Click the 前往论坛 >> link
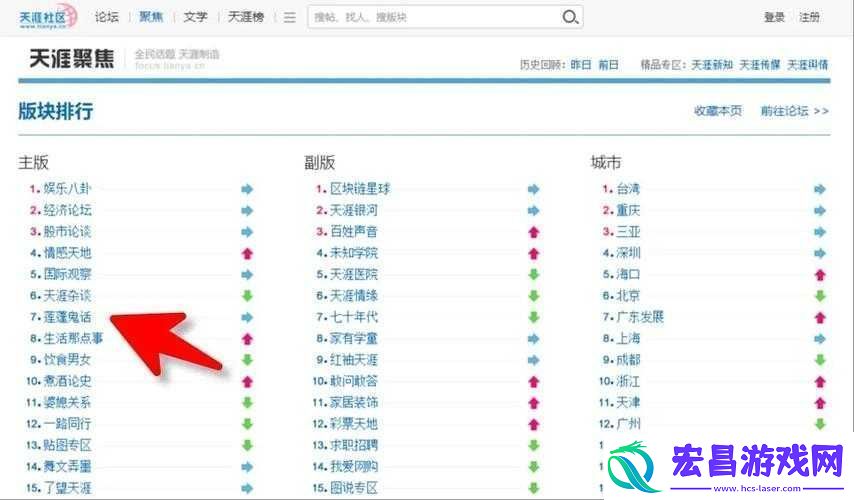The width and height of the screenshot is (854, 500). coord(795,111)
